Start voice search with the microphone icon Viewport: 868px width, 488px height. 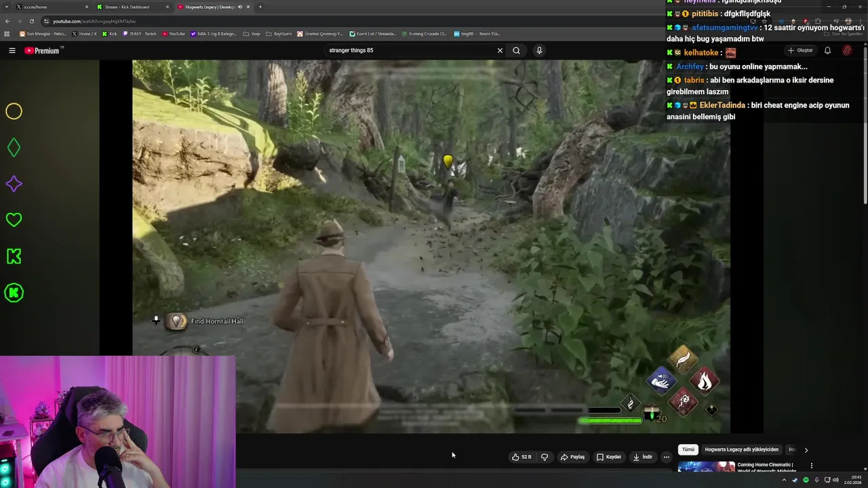coord(539,50)
